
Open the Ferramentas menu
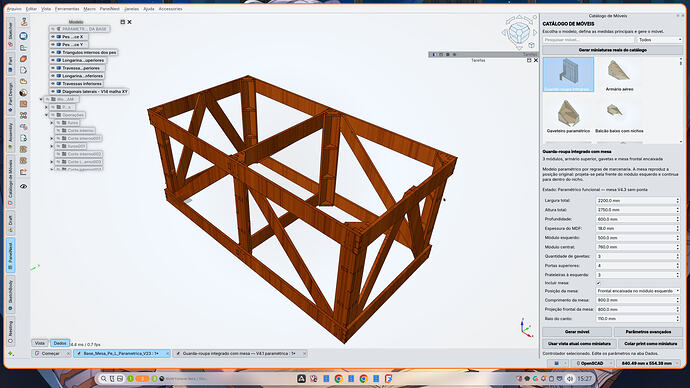pyautogui.click(x=67, y=9)
